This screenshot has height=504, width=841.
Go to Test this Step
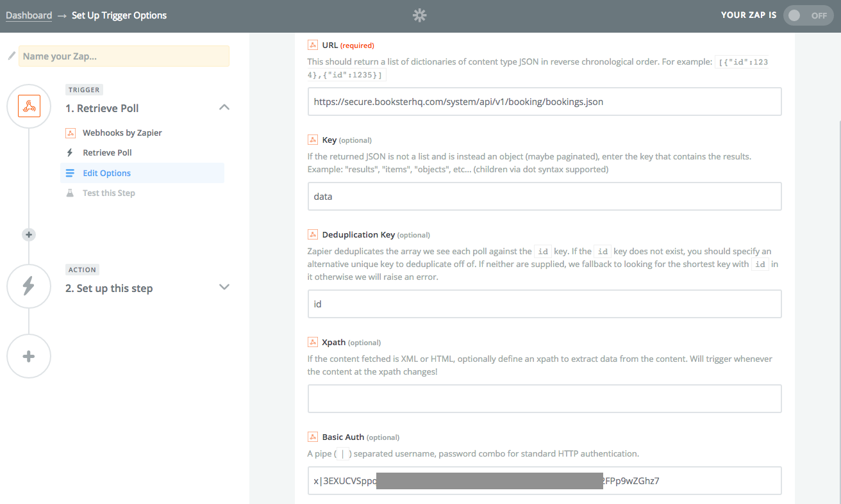pos(108,193)
